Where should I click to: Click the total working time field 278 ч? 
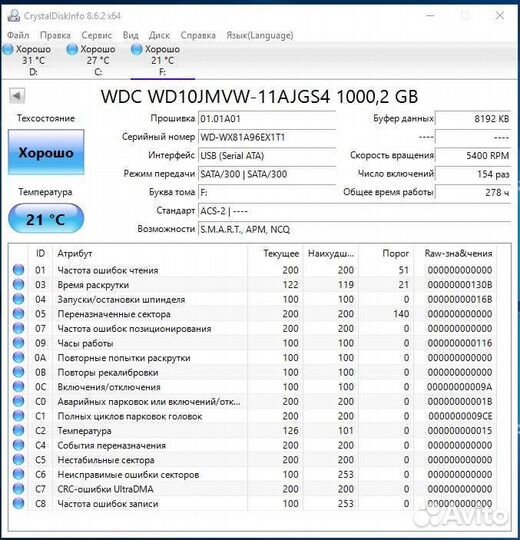[473, 192]
